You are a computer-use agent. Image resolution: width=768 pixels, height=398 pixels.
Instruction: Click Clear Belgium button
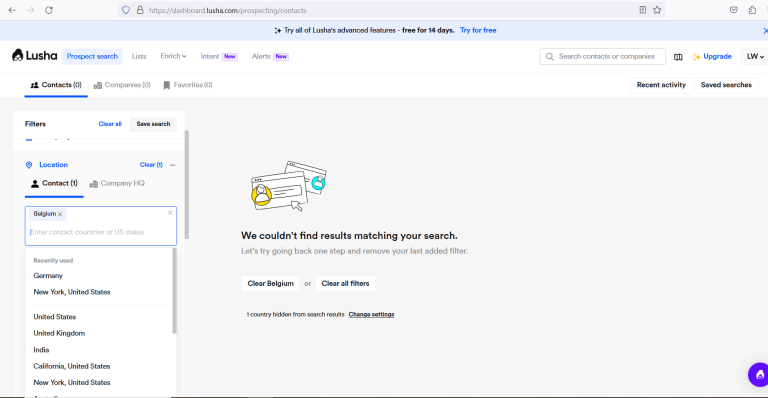click(270, 283)
